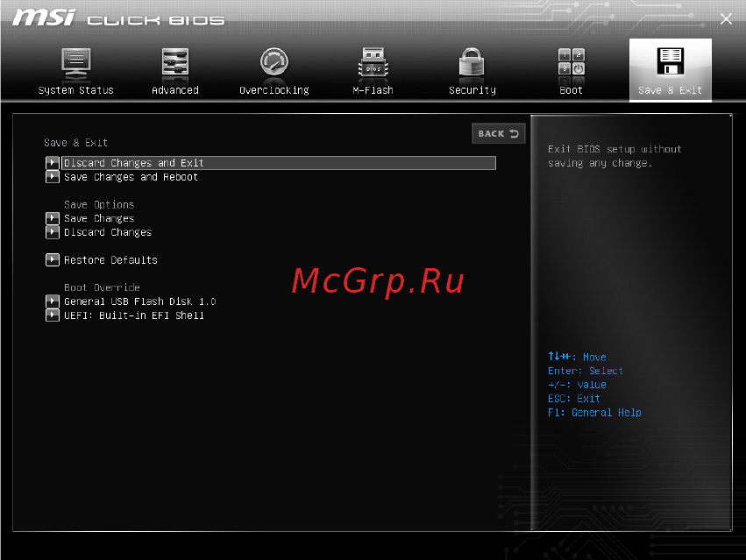Go back using the BACK button
The width and height of the screenshot is (746, 560).
coord(499,134)
